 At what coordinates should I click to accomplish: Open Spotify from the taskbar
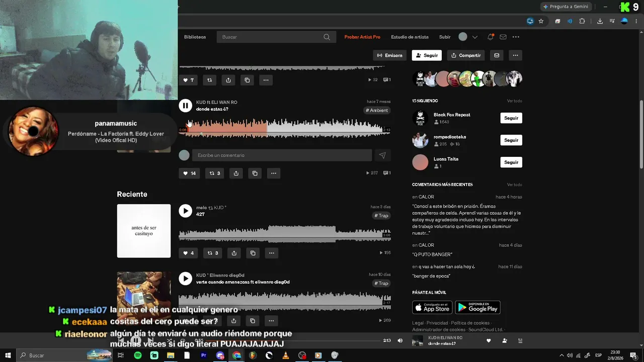pos(138,355)
